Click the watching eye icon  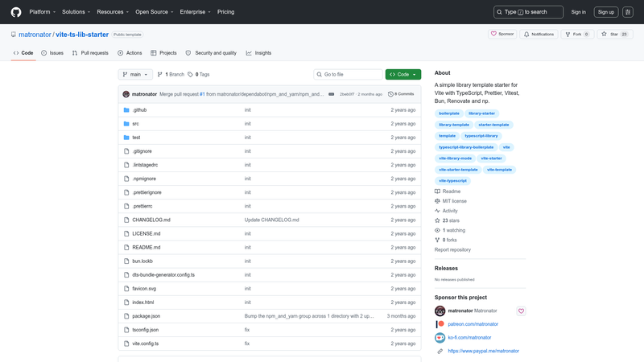click(437, 230)
